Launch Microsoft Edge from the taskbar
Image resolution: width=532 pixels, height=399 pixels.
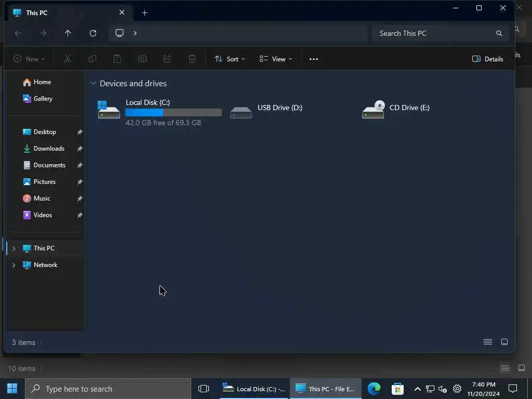pyautogui.click(x=374, y=389)
